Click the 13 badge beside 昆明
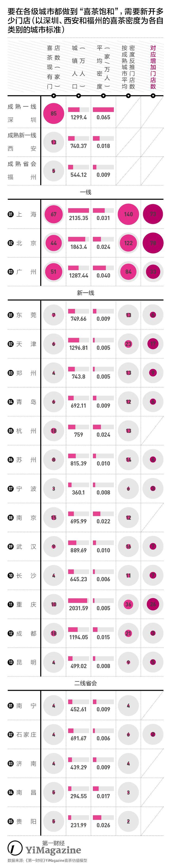 11,662
